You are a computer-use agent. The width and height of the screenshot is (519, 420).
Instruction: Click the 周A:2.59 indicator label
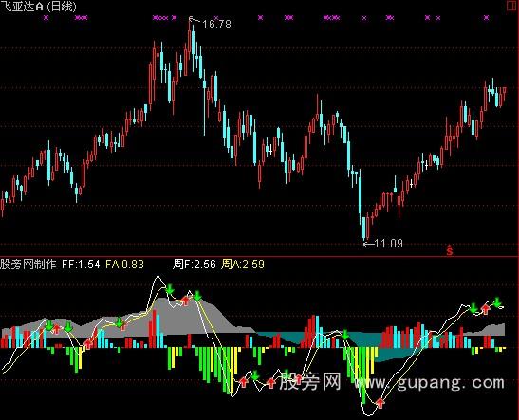pyautogui.click(x=243, y=265)
